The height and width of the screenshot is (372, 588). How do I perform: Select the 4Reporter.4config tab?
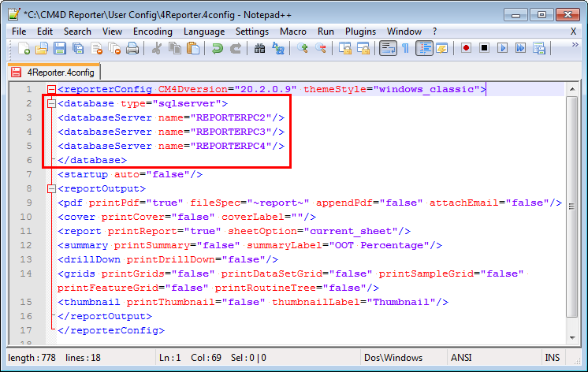tap(54, 72)
